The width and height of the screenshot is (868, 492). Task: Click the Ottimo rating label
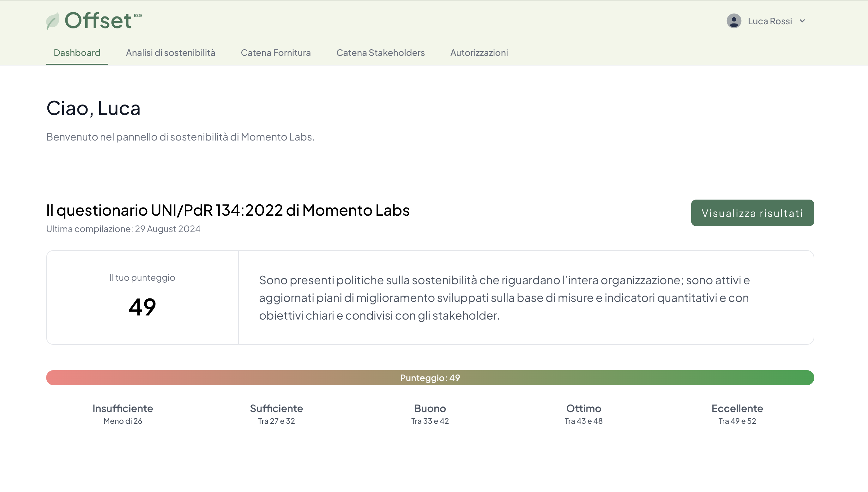[583, 408]
